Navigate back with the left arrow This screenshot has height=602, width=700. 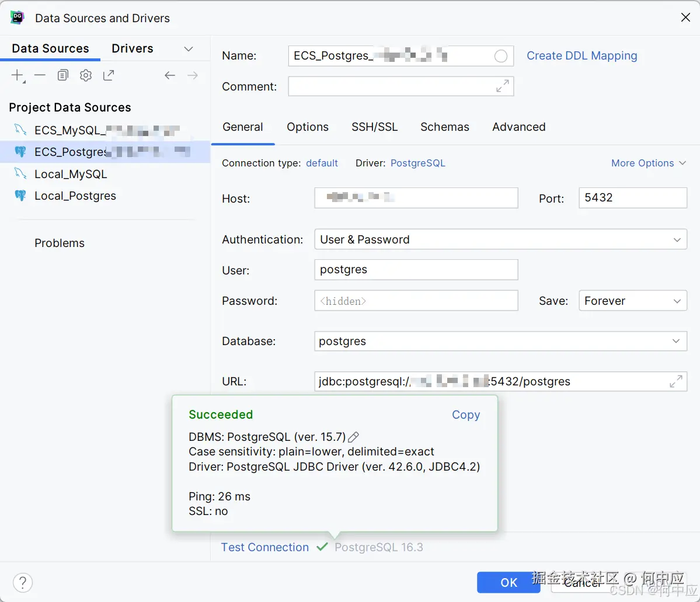click(170, 75)
